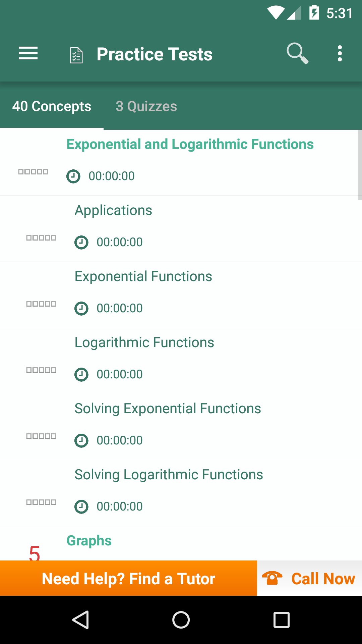Tap the clock icon under Applications

pos(81,242)
